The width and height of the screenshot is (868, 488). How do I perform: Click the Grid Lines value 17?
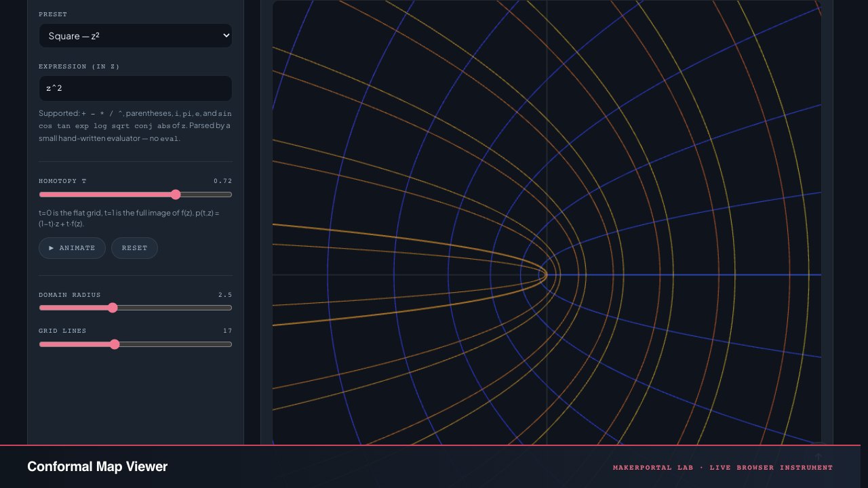pos(227,331)
